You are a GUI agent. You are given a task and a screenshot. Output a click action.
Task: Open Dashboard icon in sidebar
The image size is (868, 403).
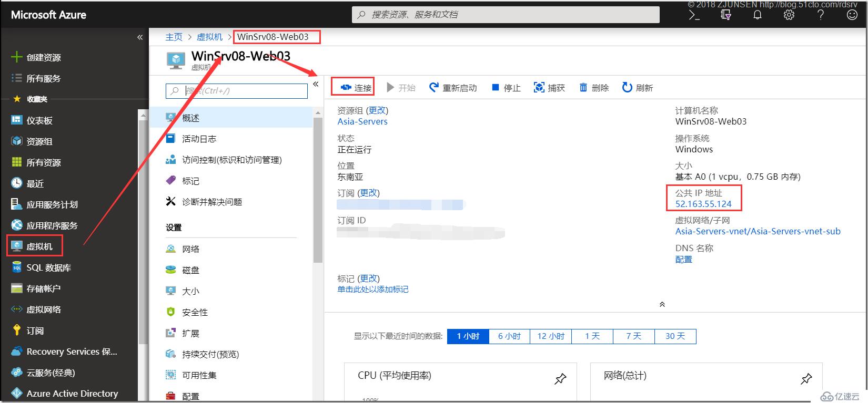pos(17,120)
